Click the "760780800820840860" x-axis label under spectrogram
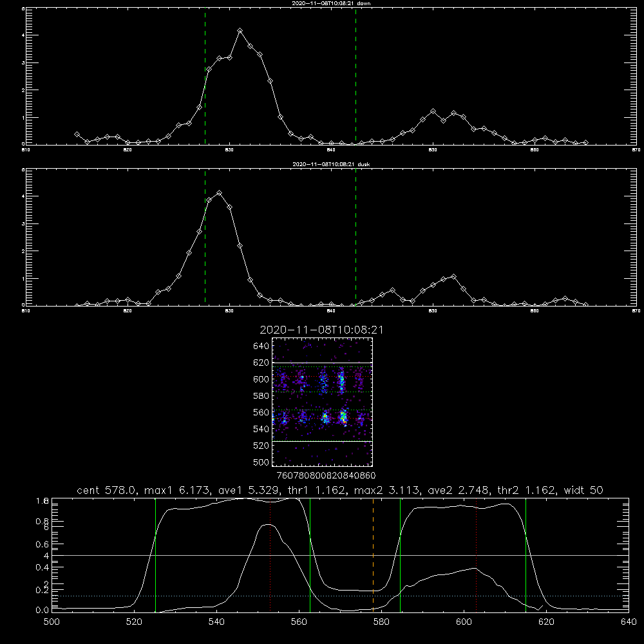The width and height of the screenshot is (644, 644). [326, 475]
